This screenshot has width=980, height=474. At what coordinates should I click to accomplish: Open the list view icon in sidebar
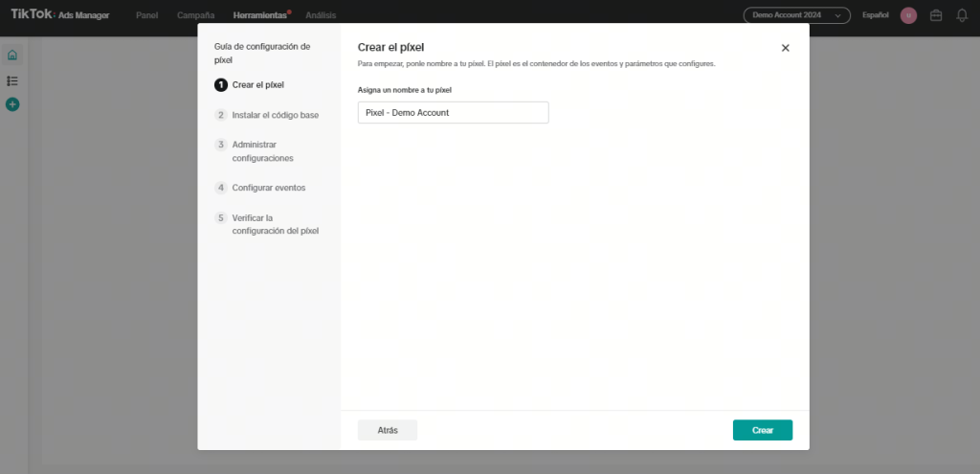pyautogui.click(x=12, y=80)
